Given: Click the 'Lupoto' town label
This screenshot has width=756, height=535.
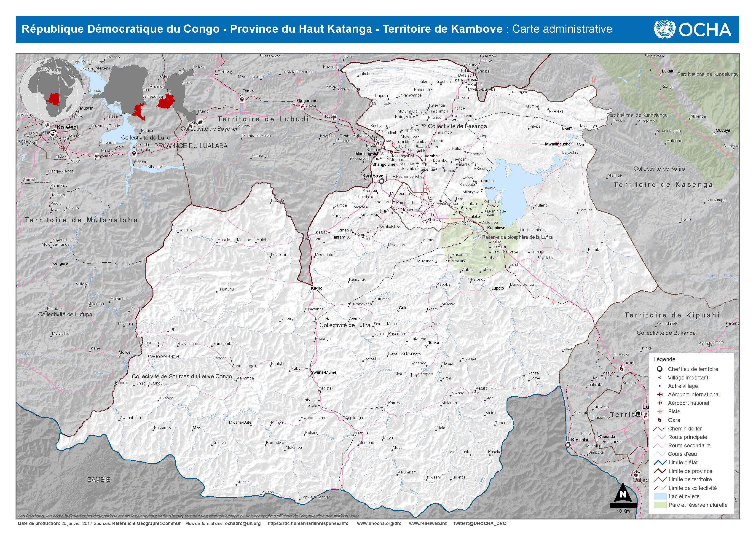Looking at the screenshot, I should (498, 288).
